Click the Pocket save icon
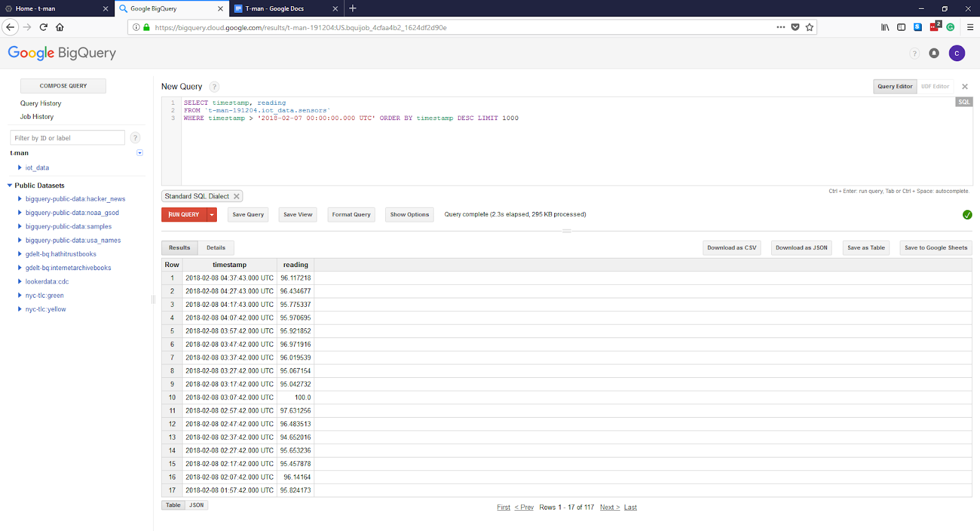Viewport: 980px width, 531px height. pos(795,27)
